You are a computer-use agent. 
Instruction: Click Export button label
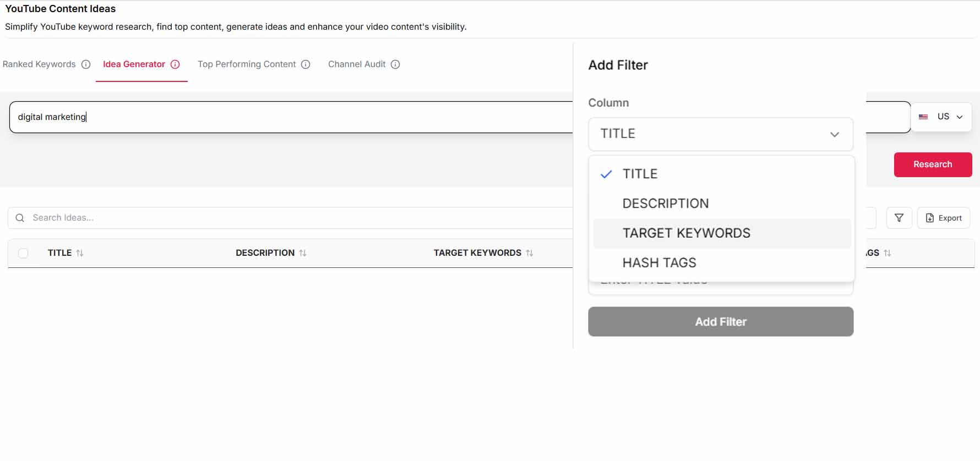[950, 218]
